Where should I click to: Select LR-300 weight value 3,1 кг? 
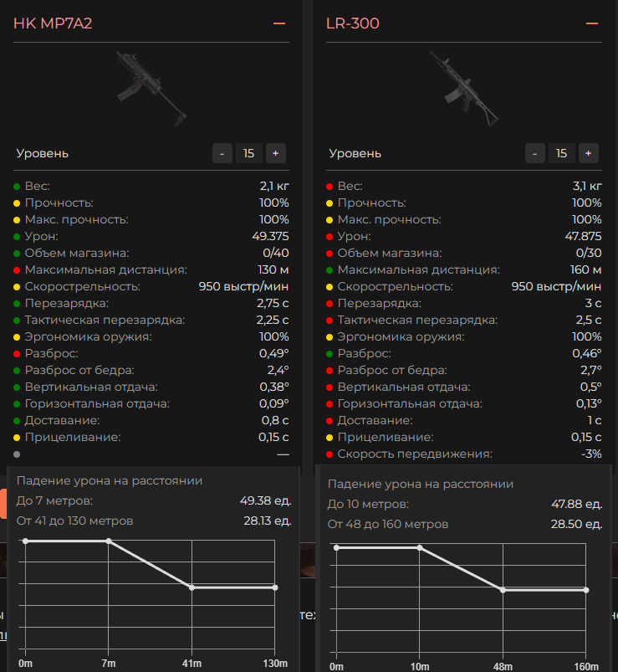click(587, 186)
